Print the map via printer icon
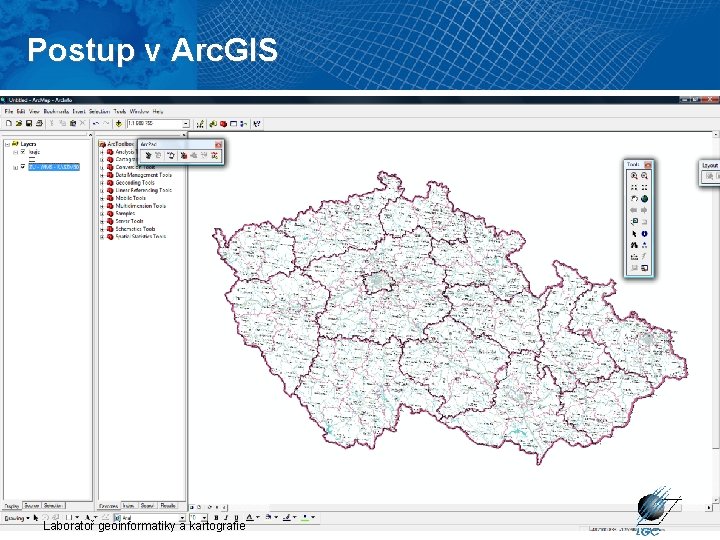720x540 pixels. 39,124
